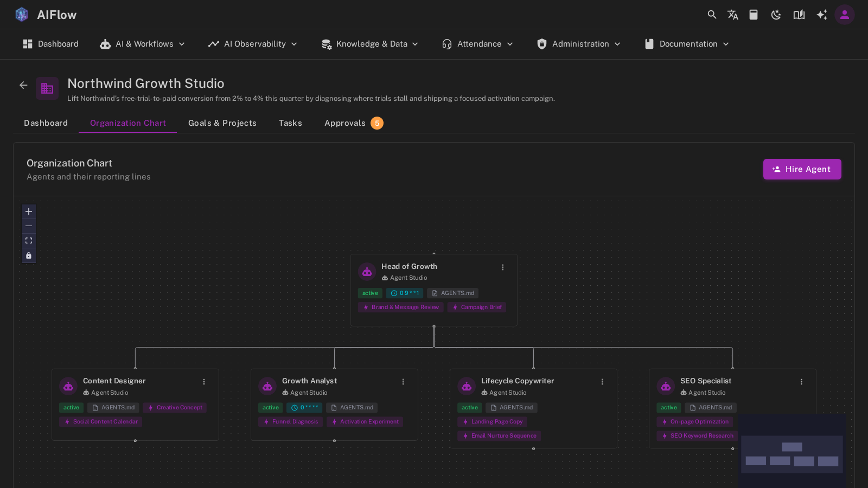Open Lifecycle Copywriter AGENTS.md file

(x=512, y=408)
